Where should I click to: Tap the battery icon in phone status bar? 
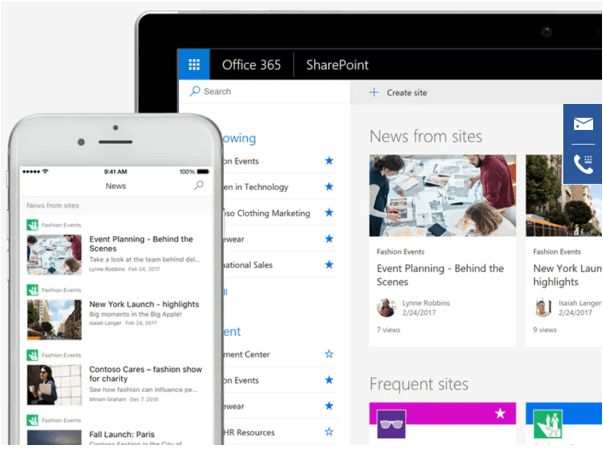click(203, 171)
